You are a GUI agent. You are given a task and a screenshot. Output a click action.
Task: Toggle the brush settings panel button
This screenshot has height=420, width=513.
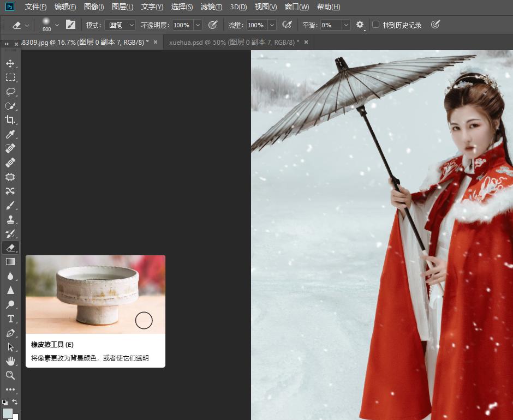(x=70, y=25)
